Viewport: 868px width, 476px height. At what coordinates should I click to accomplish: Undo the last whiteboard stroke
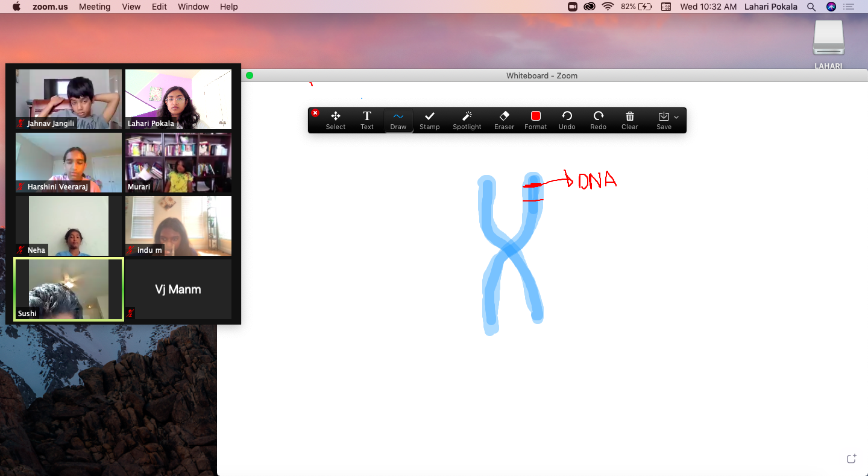pos(567,120)
